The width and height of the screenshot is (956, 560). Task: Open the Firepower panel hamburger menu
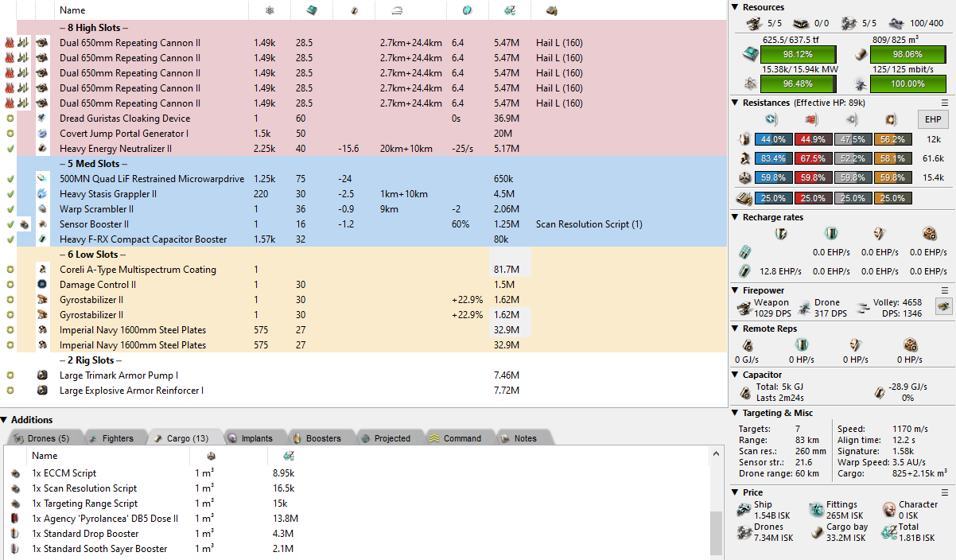[x=945, y=290]
